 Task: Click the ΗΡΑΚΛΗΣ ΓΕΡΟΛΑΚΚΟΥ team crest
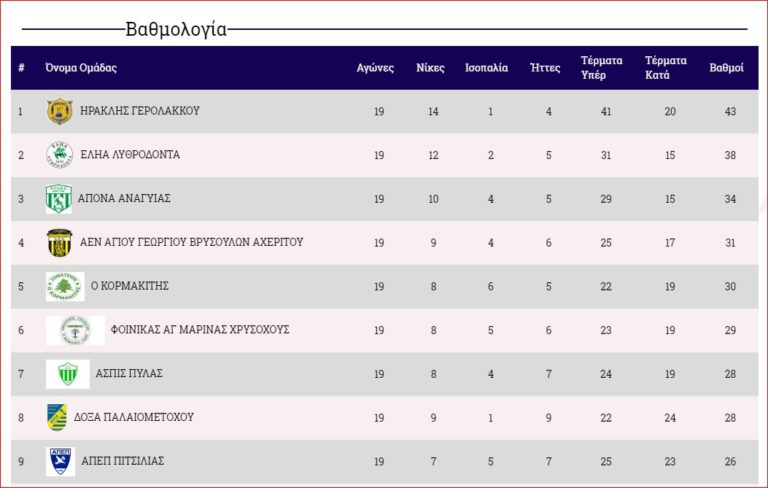click(x=59, y=111)
